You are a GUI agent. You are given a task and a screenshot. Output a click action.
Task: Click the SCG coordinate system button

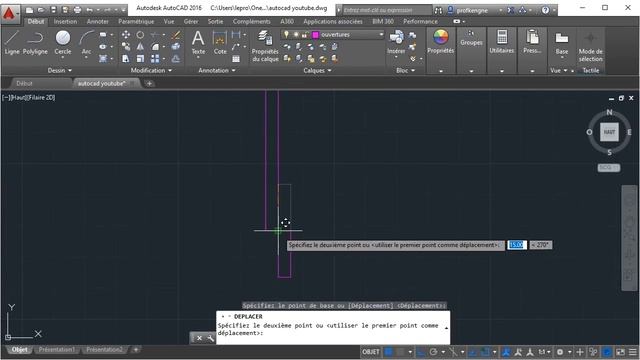click(x=609, y=167)
